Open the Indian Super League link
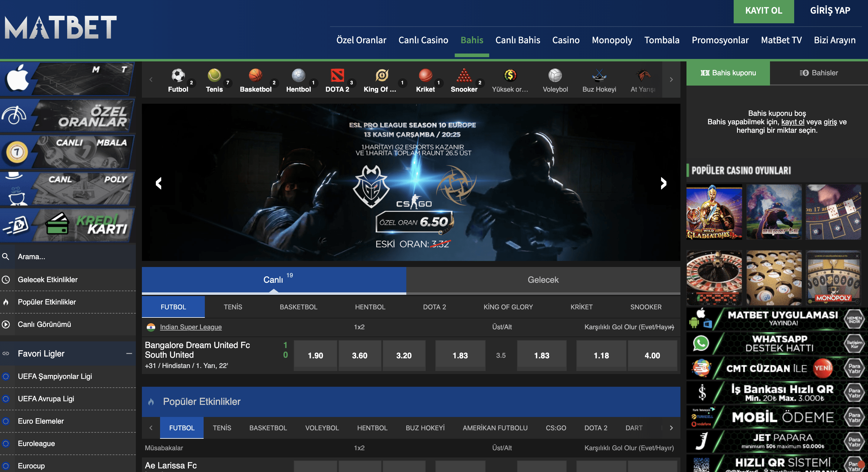The height and width of the screenshot is (472, 868). coord(191,327)
